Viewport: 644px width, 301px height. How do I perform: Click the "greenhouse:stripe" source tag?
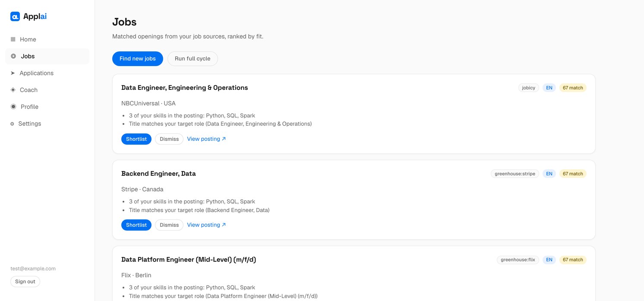[515, 174]
